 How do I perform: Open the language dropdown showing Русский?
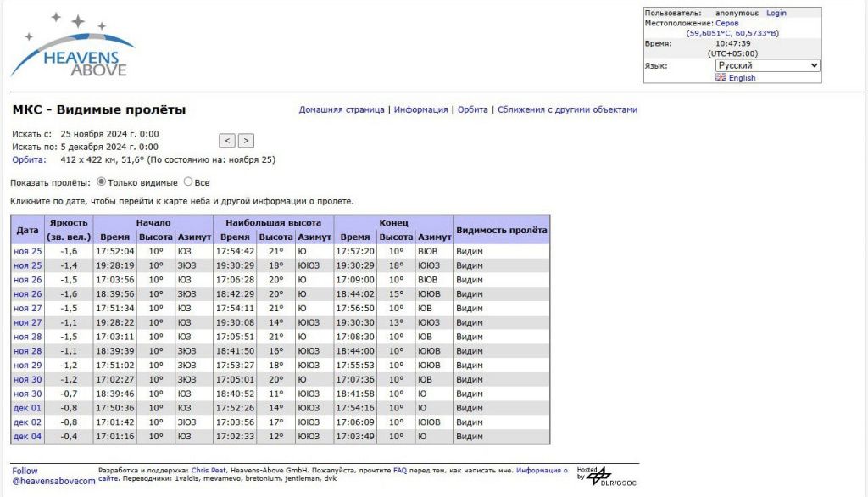coord(767,65)
